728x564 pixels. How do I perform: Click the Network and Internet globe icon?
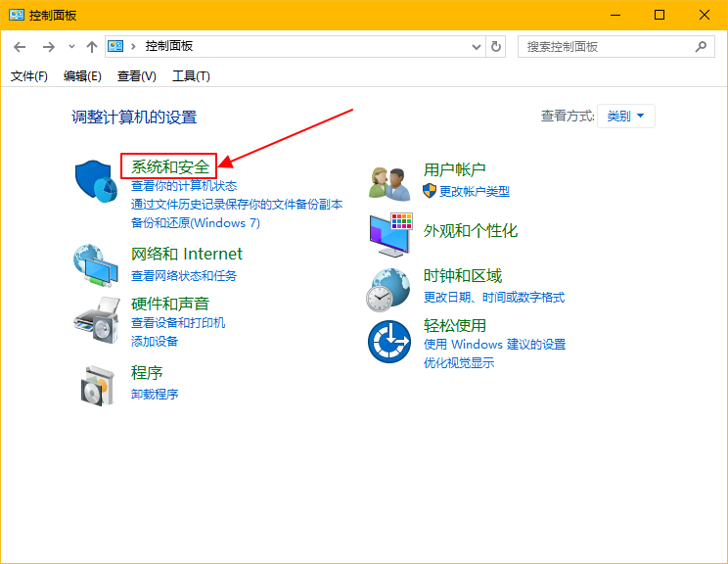(x=96, y=265)
